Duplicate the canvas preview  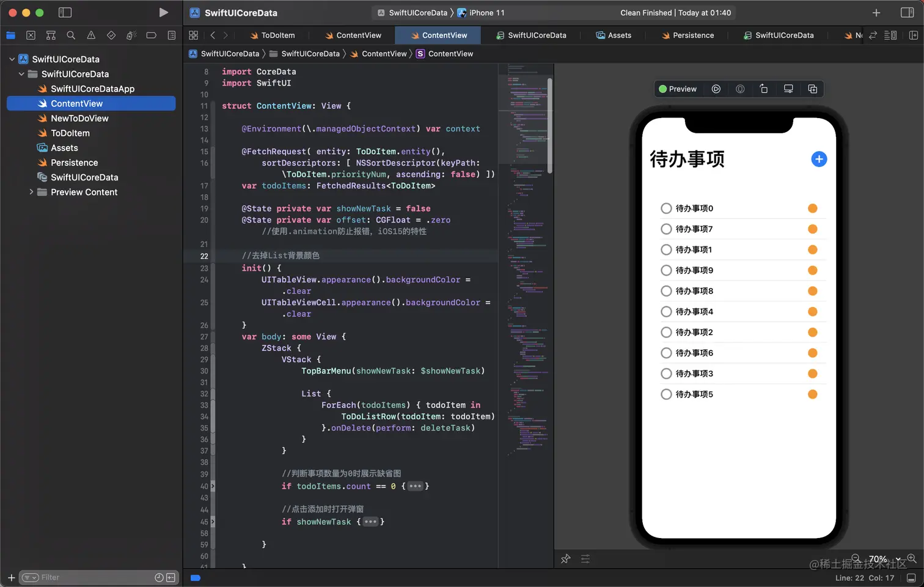click(x=813, y=89)
